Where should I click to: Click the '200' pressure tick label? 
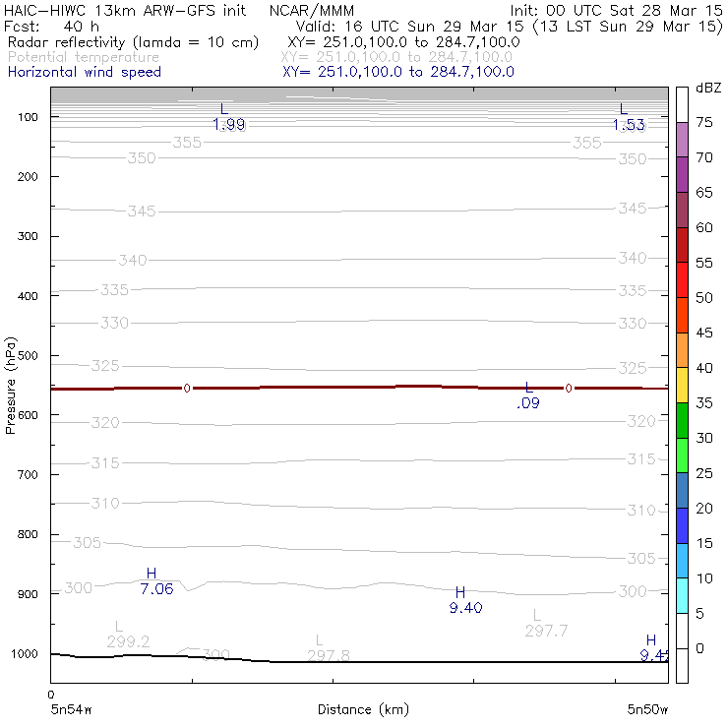[x=28, y=177]
